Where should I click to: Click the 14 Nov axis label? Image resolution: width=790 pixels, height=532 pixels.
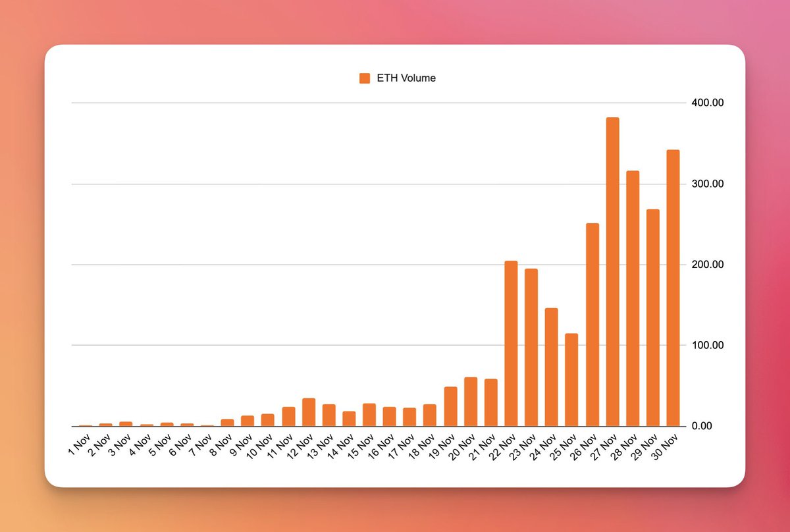coord(340,446)
